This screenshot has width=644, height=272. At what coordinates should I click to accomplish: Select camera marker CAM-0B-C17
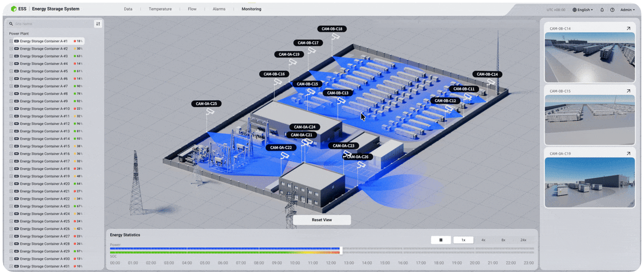[308, 43]
